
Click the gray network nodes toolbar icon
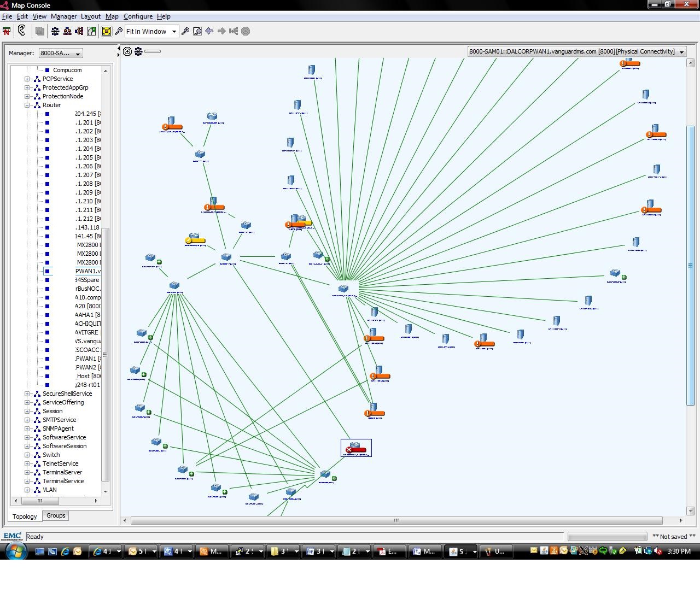pos(234,31)
